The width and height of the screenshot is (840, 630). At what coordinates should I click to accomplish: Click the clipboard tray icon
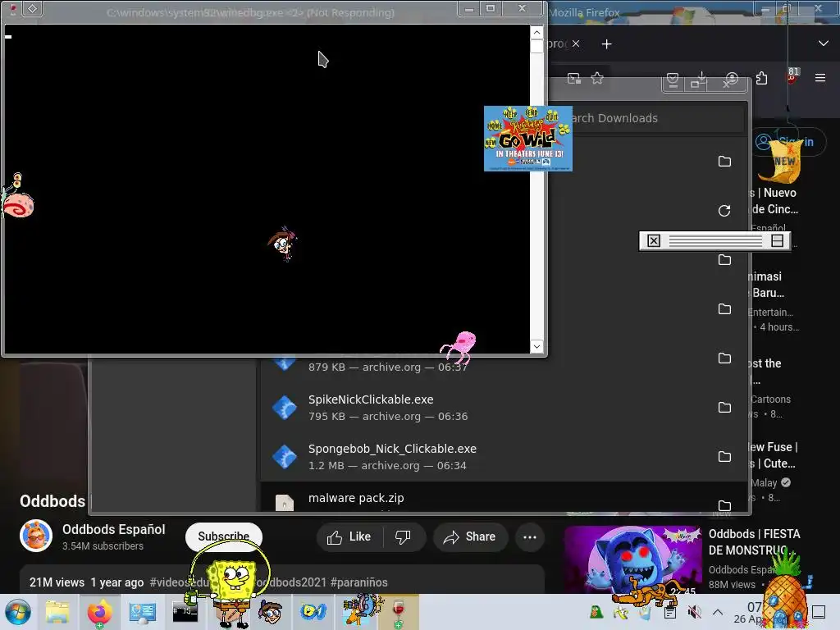[669, 612]
